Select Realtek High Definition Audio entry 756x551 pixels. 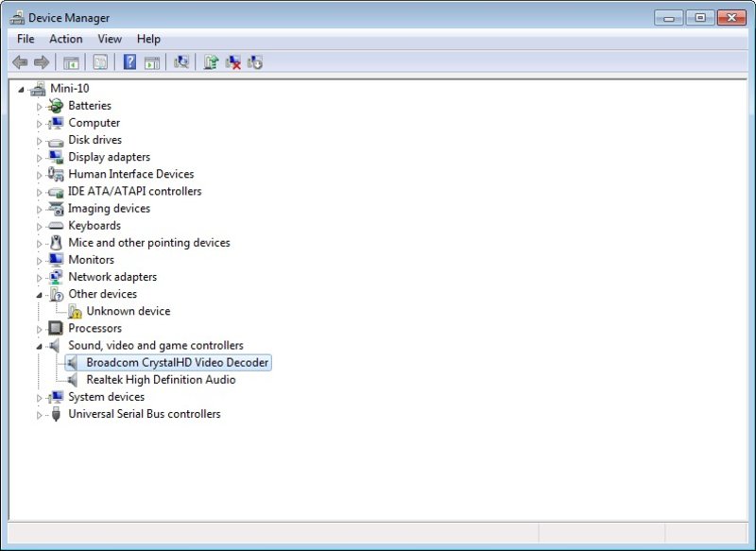point(161,380)
